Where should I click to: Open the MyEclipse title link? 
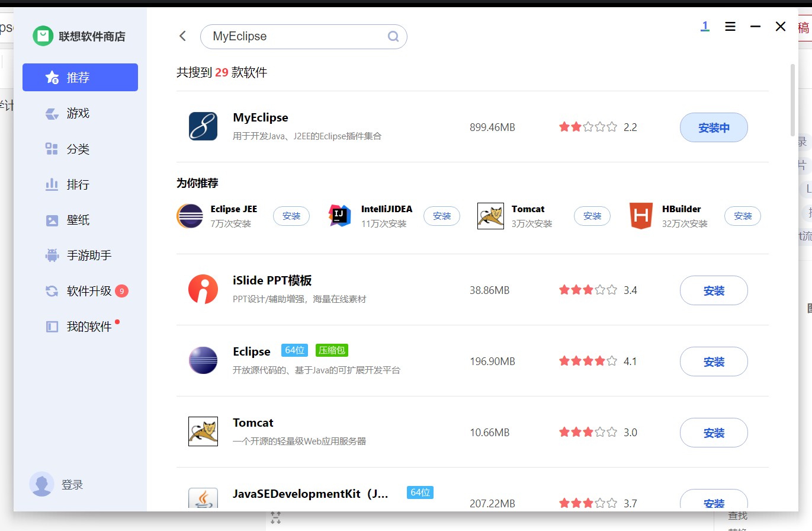(x=261, y=117)
